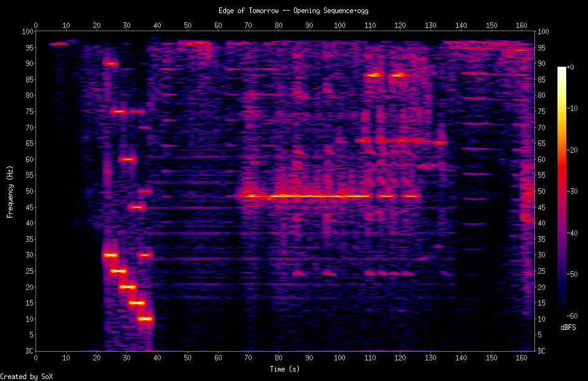The image size is (588, 381).
Task: Click the "-60" color scale tick
Action: (x=572, y=316)
